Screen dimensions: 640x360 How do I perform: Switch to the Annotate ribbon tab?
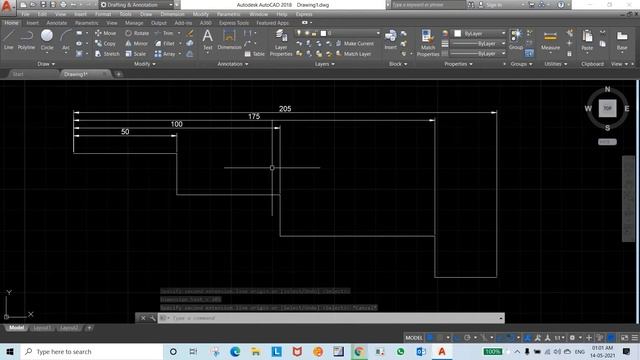click(x=57, y=23)
